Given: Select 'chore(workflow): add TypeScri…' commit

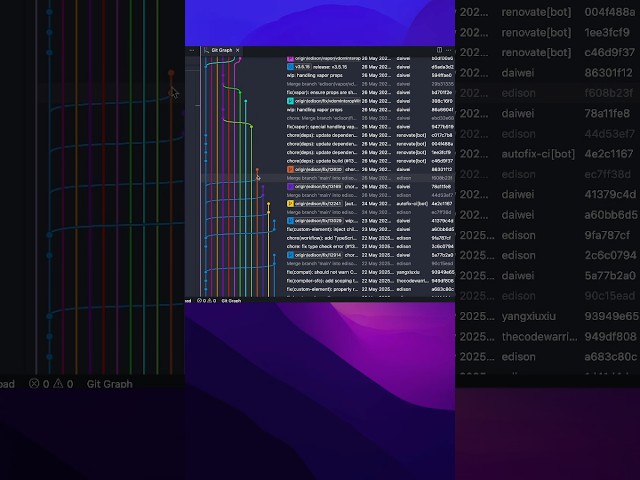Looking at the screenshot, I should click(x=322, y=238).
